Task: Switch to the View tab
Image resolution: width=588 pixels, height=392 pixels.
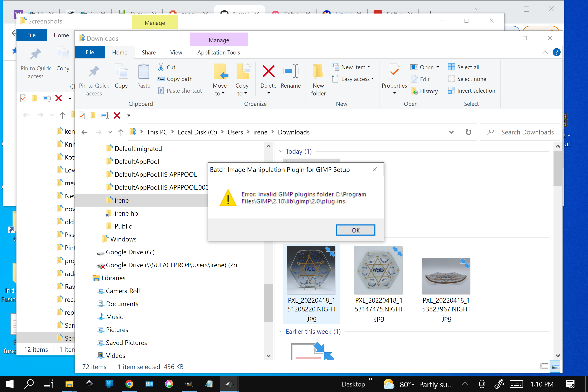Action: (176, 52)
